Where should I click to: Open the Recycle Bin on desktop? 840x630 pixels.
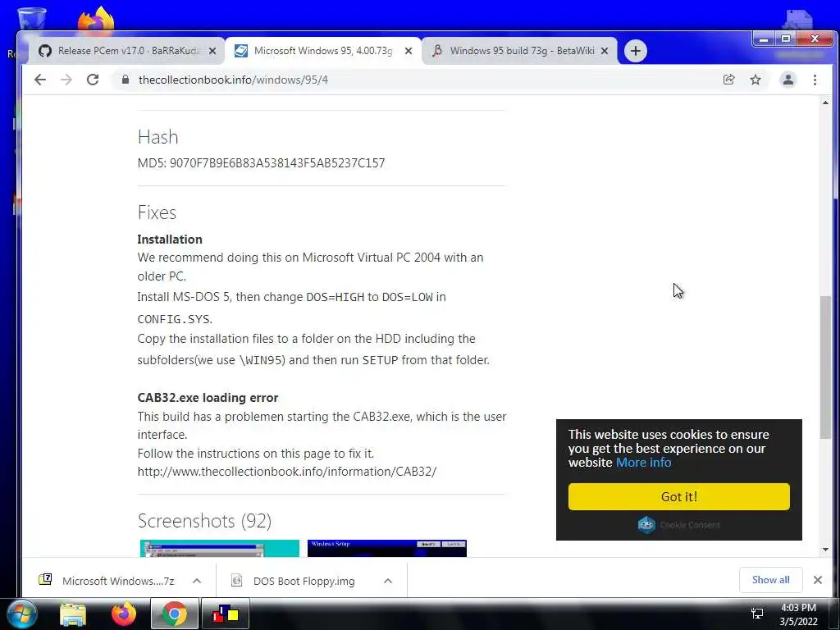tap(31, 18)
